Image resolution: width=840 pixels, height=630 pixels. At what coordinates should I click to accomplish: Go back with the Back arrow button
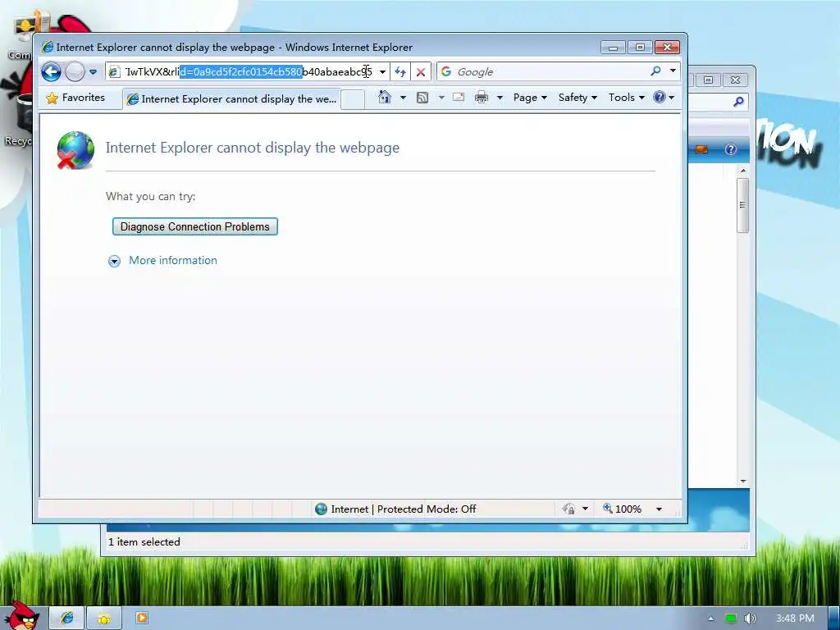pos(52,72)
